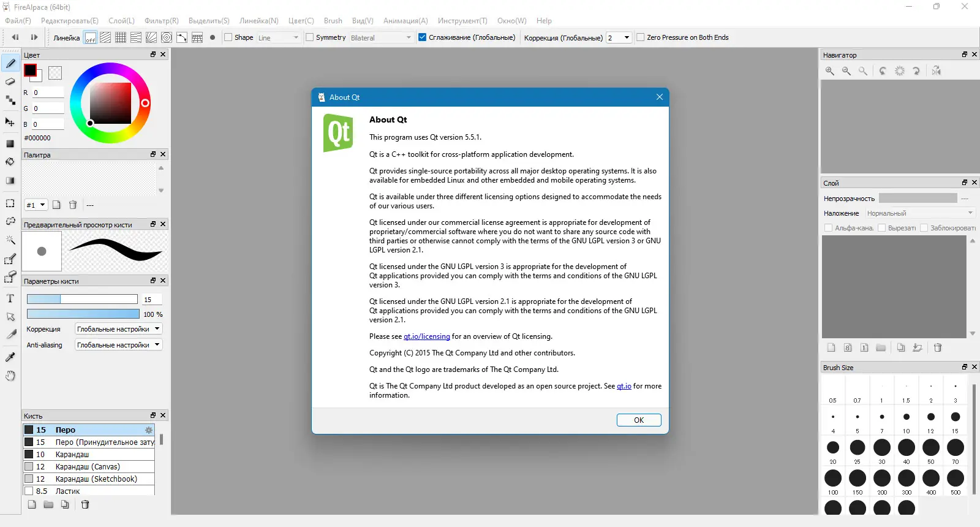Click Navigator zoom out icon
This screenshot has width=980, height=527.
click(846, 71)
